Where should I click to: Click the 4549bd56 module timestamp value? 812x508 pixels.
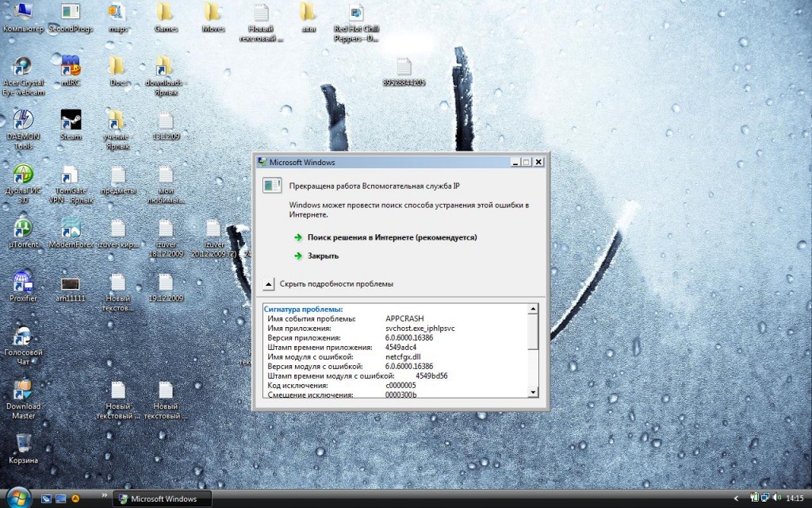pos(431,375)
